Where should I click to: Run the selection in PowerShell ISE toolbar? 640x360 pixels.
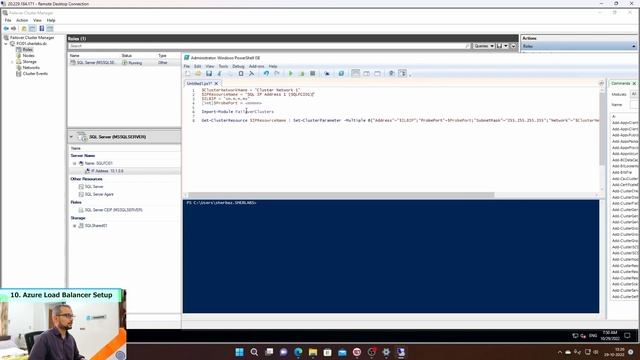click(x=302, y=73)
